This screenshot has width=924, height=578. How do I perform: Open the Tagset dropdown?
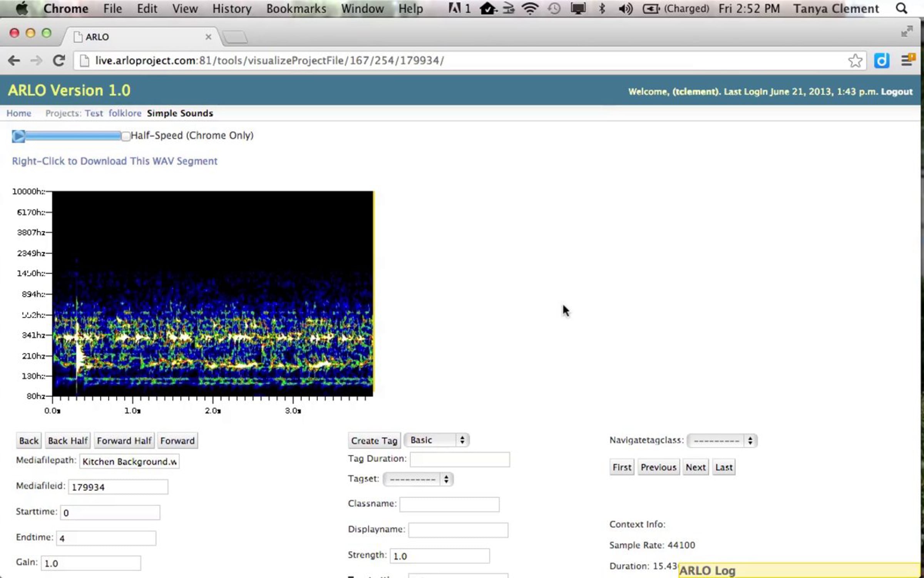coord(418,479)
